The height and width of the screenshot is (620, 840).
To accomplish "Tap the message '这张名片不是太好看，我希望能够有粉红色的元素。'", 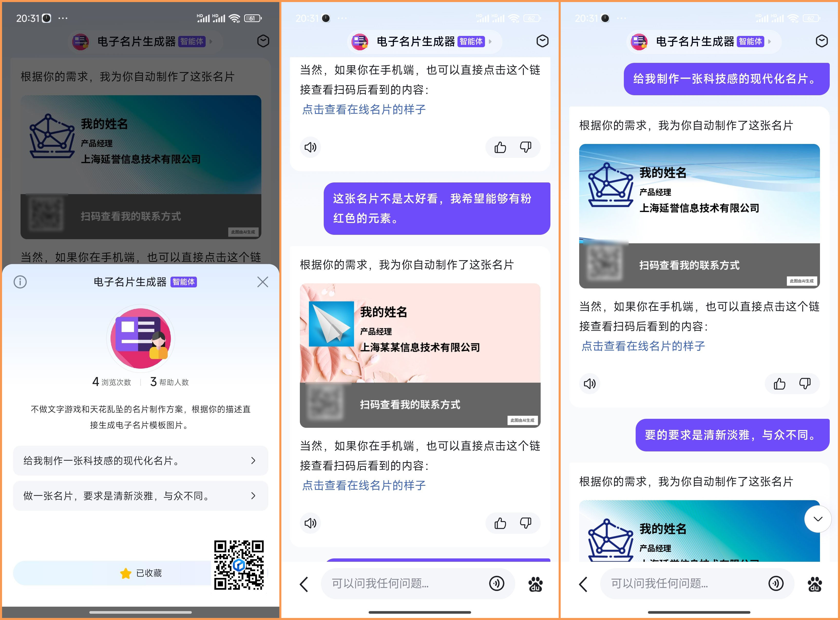I will [x=437, y=209].
